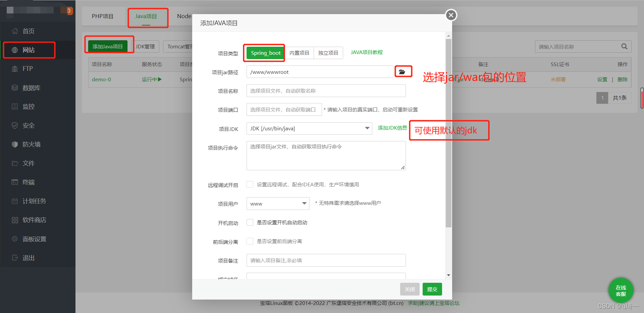Open the database icon in sidebar
Image resolution: width=644 pixels, height=313 pixels.
15,88
